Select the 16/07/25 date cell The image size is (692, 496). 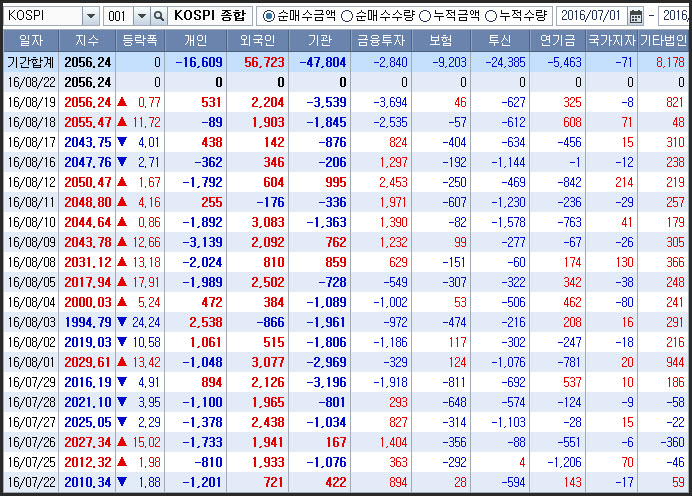31,462
